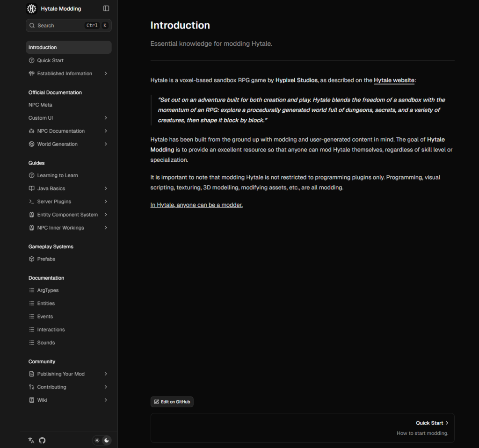
Task: Open the GitHub repository icon
Action: click(x=42, y=440)
